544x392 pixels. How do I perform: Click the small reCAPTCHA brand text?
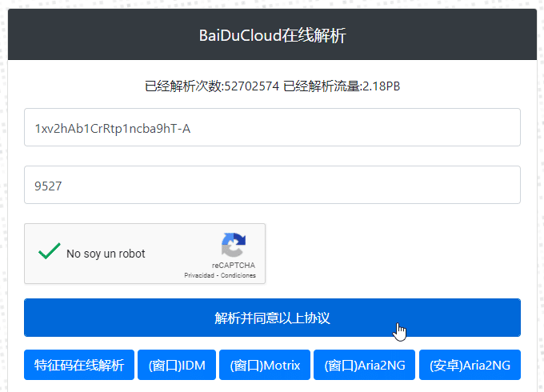(x=234, y=265)
